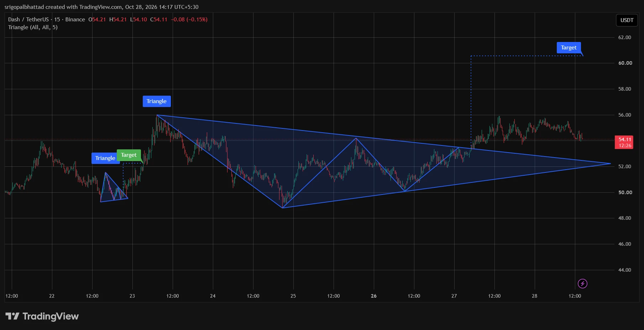Open the Triangle (All, All, 5) indicator legend

(33, 27)
